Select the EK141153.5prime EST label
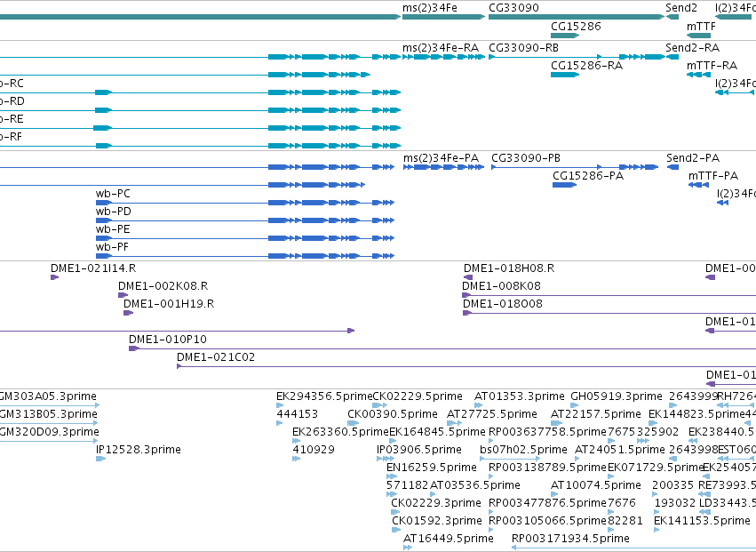Image resolution: width=756 pixels, height=552 pixels. coord(702,521)
